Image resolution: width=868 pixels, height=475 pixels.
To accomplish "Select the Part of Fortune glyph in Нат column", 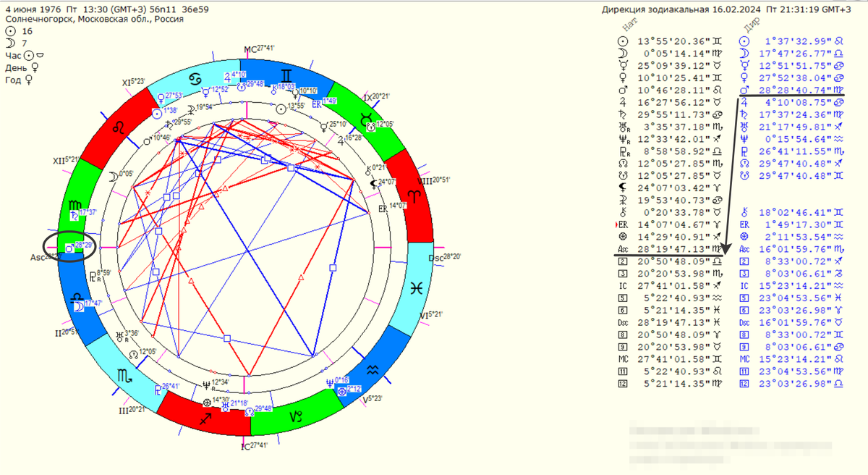I will click(x=623, y=237).
